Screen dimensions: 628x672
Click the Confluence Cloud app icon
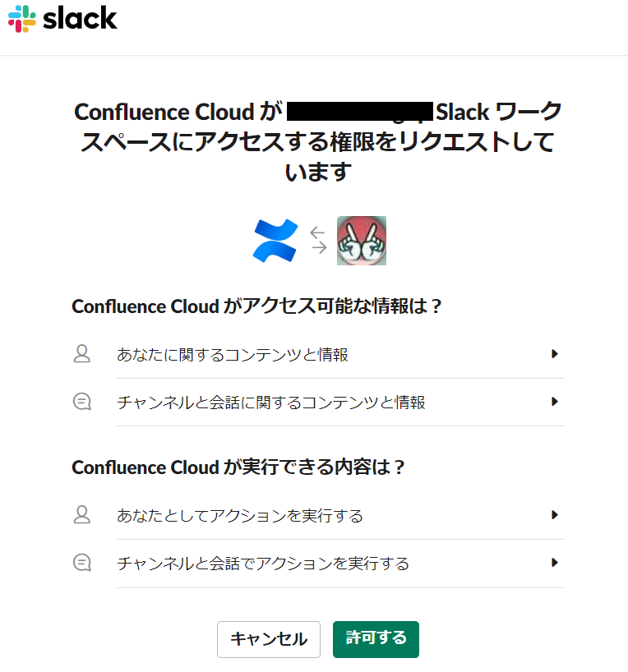pos(275,241)
